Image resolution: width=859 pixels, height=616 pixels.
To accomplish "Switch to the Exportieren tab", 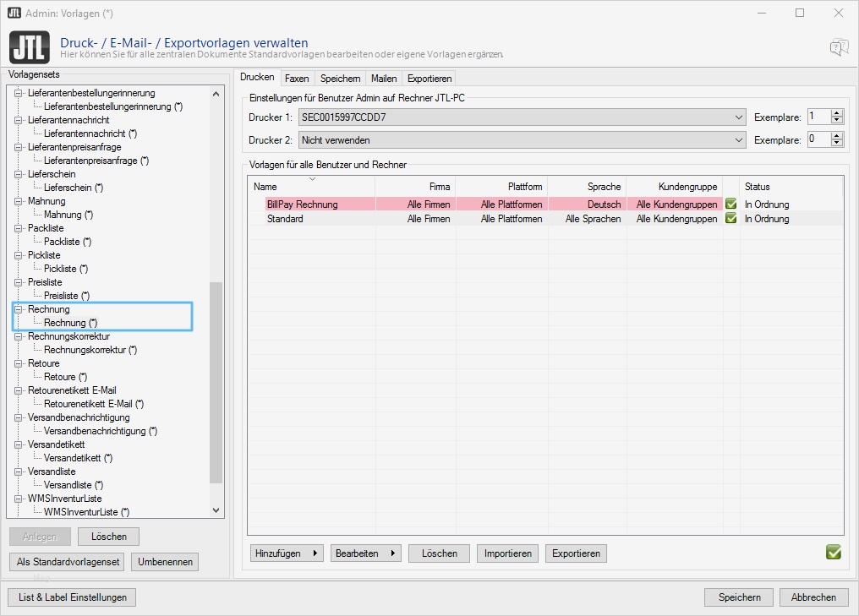I will 429,79.
